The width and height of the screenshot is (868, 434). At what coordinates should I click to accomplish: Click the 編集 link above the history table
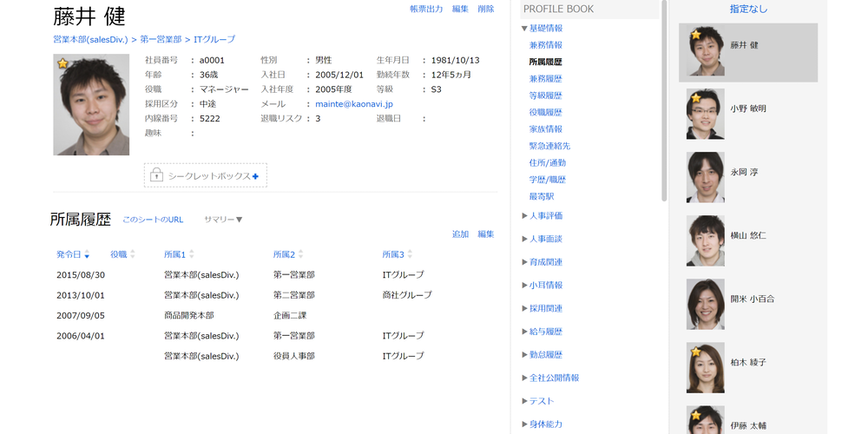point(486,234)
